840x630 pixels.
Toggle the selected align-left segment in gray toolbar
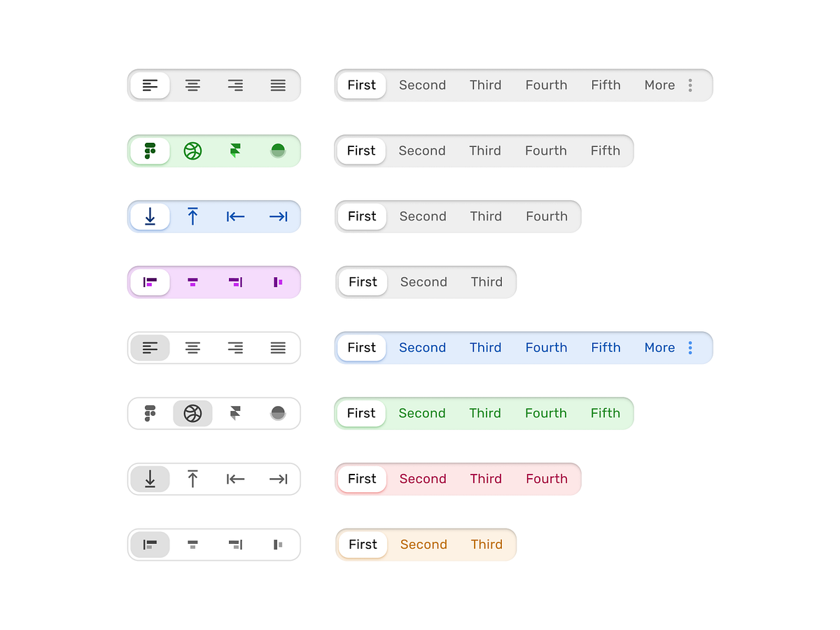pyautogui.click(x=150, y=348)
